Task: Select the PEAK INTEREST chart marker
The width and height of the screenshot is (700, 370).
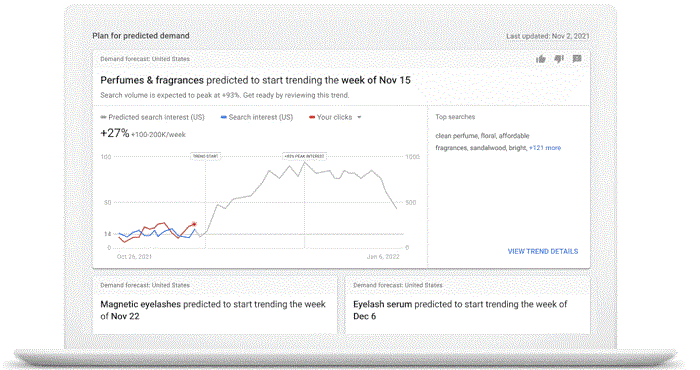Action: point(304,156)
